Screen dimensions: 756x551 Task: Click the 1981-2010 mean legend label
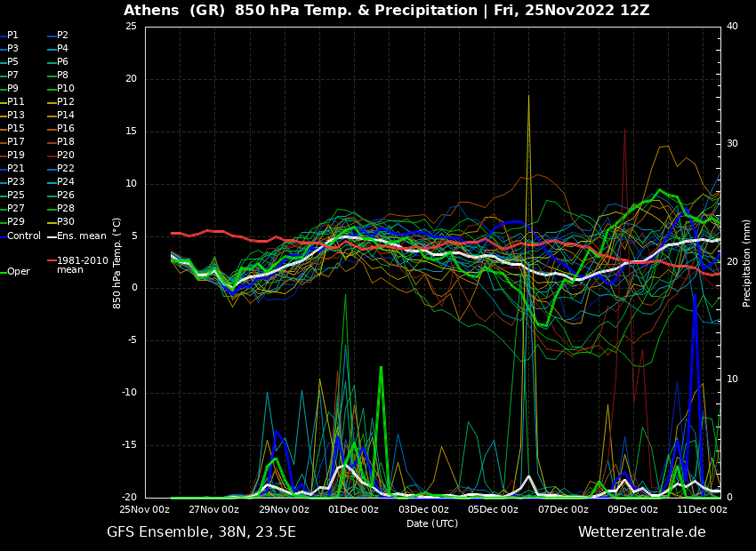(x=77, y=265)
